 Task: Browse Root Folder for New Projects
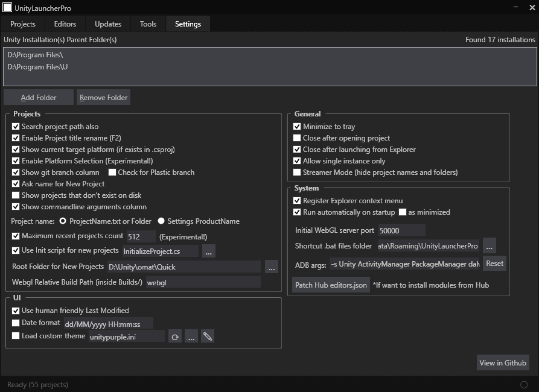(x=272, y=267)
